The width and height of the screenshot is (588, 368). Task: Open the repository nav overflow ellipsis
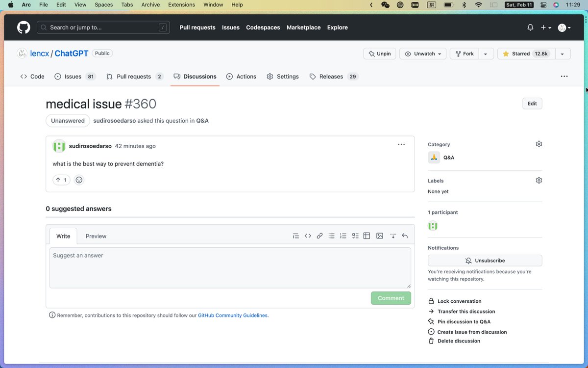click(564, 77)
